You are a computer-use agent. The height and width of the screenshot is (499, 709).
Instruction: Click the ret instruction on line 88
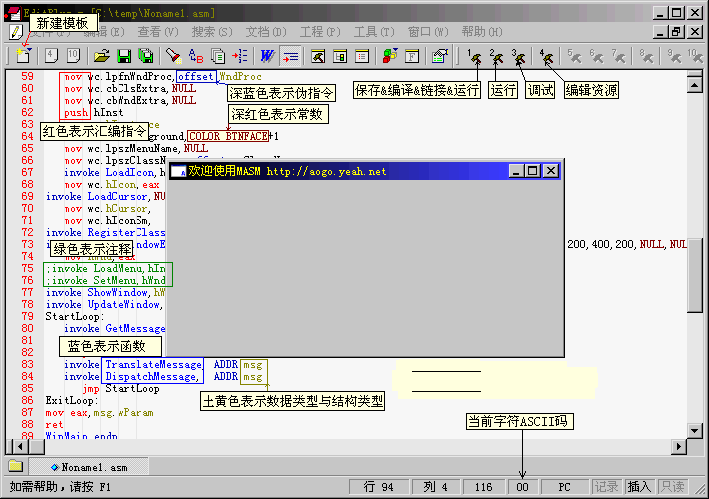click(54, 425)
